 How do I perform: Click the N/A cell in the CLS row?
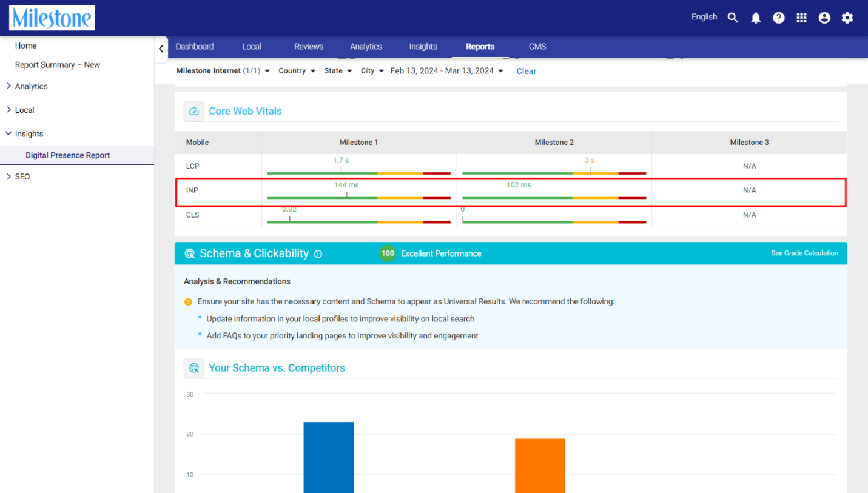click(750, 215)
